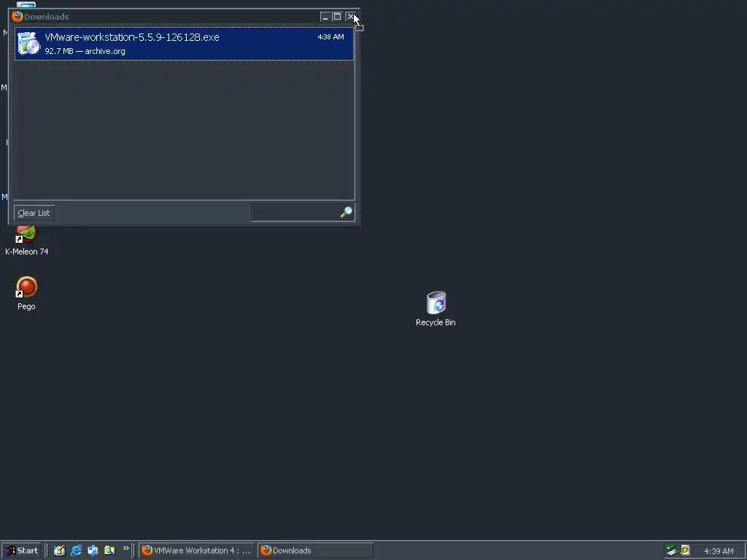The height and width of the screenshot is (560, 747).
Task: Click the Show Desktop quick launch icon
Action: click(x=59, y=551)
